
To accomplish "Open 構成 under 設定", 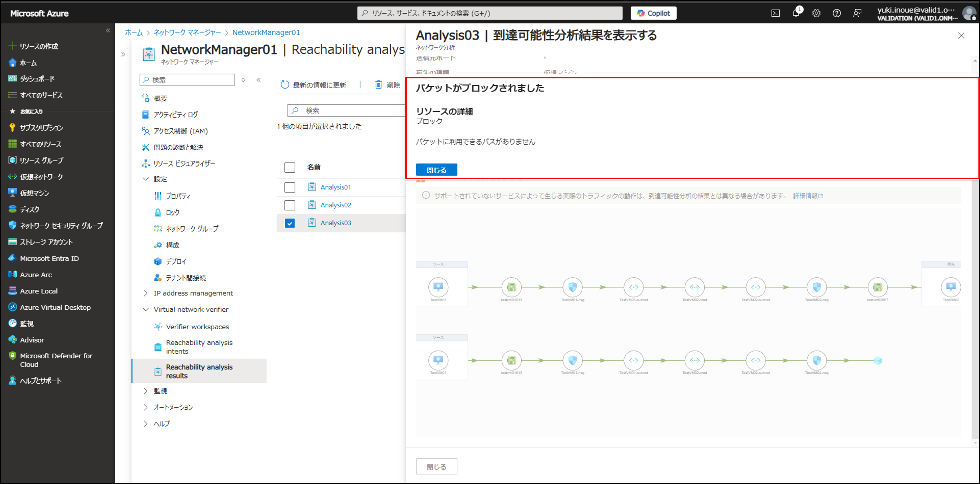I will 166,245.
